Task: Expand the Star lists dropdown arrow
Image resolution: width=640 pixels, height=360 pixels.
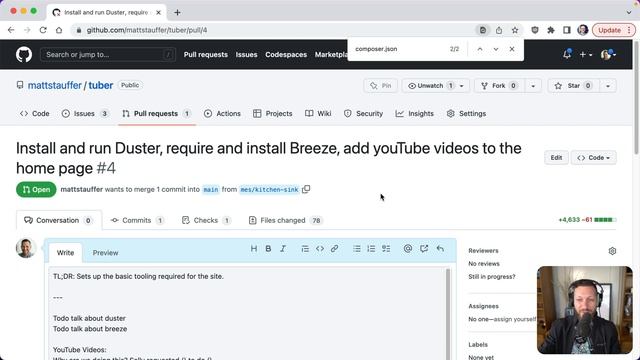Action: 608,86
